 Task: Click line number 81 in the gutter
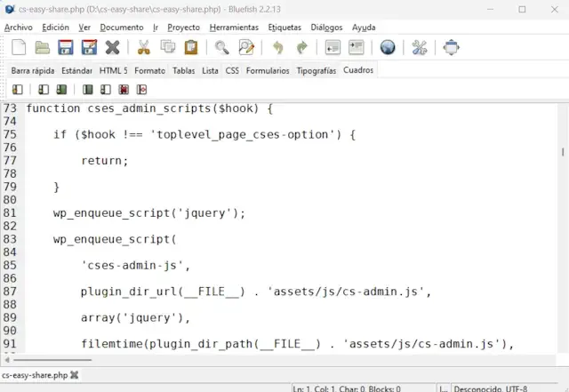(10, 213)
